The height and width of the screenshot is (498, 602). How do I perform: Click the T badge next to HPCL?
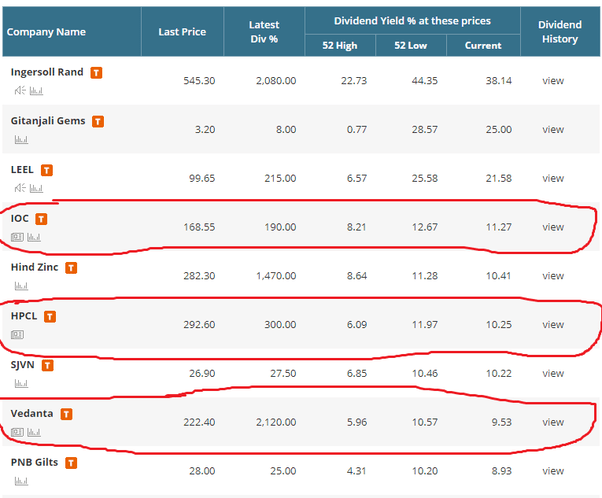tap(50, 316)
